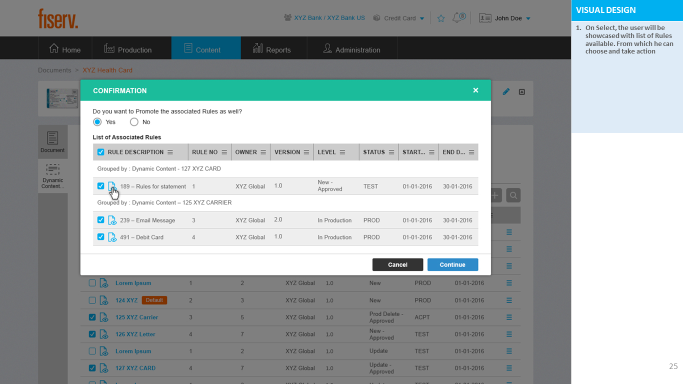Click the pencil edit icon

click(506, 92)
